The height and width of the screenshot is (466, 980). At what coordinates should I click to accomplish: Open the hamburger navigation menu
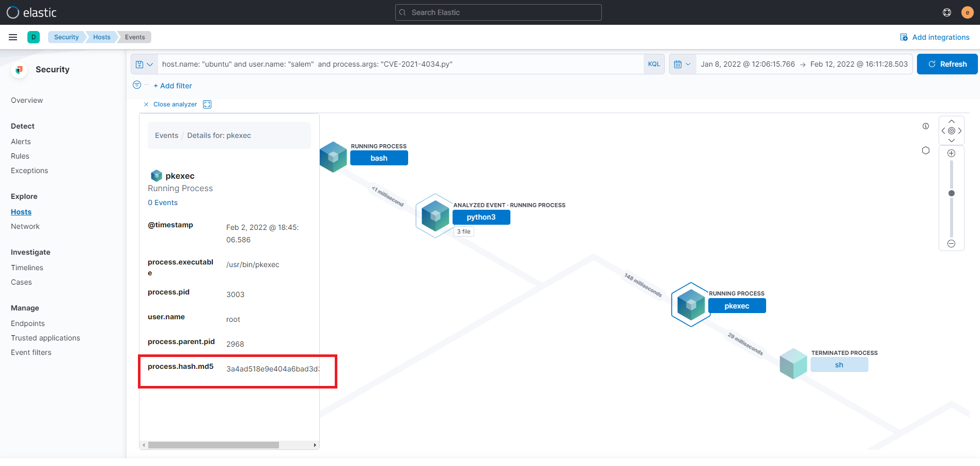point(13,37)
